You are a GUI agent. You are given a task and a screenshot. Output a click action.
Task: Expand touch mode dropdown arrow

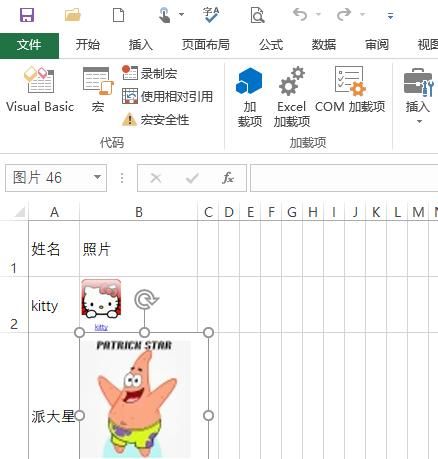pyautogui.click(x=181, y=14)
